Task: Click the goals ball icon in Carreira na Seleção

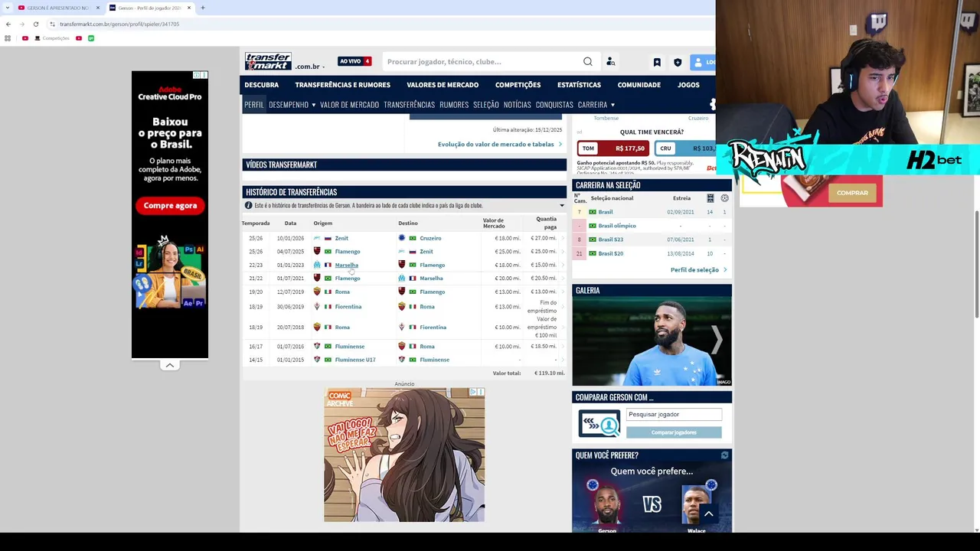Action: coord(724,198)
